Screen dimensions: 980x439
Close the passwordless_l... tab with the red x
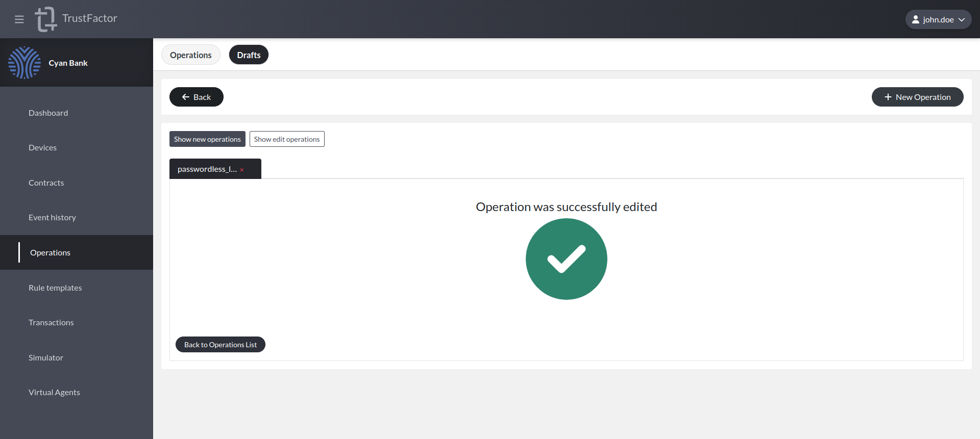(x=242, y=170)
